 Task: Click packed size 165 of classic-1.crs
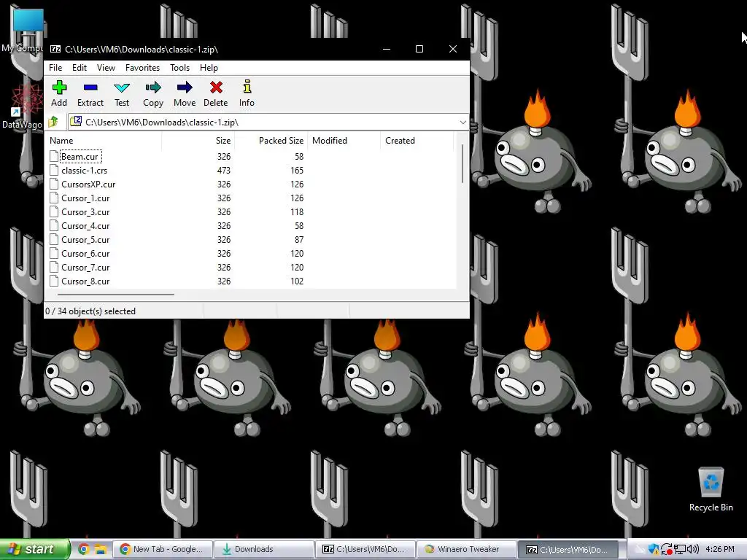coord(297,170)
